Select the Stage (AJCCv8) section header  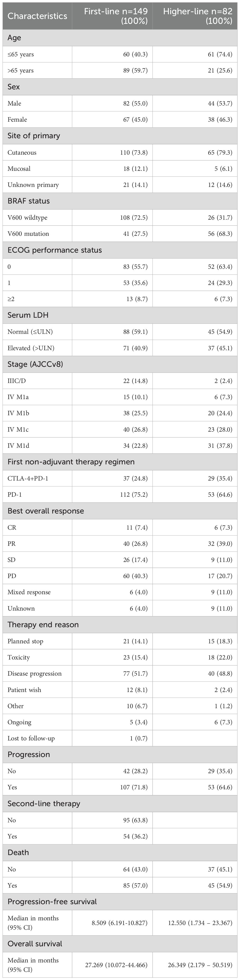(35, 364)
